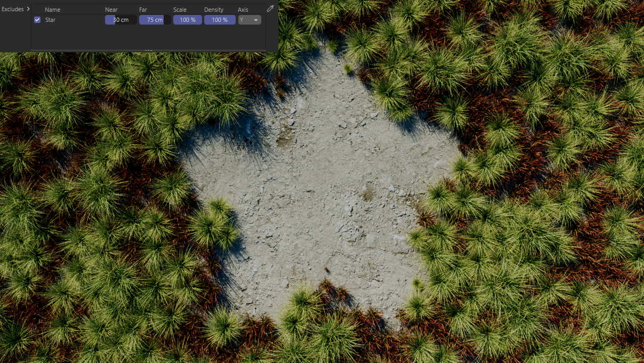644x363 pixels.
Task: Click the Near column header
Action: [x=111, y=10]
